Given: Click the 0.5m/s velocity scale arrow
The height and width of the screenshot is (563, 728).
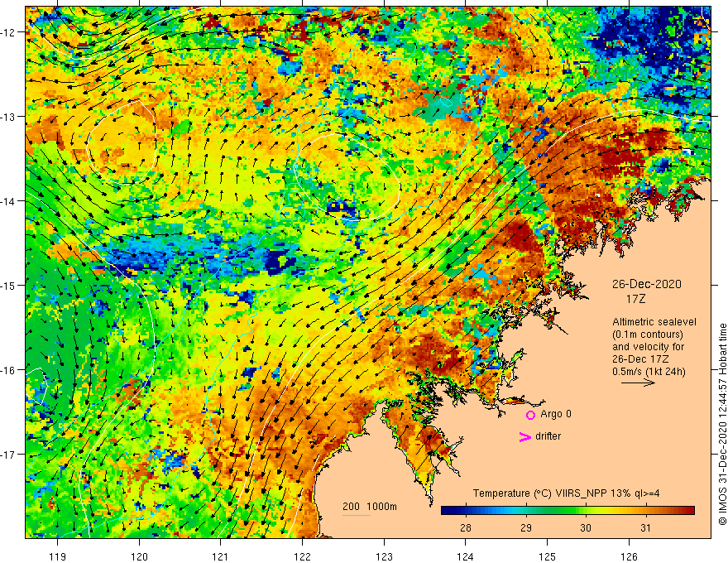Looking at the screenshot, I should [638, 383].
